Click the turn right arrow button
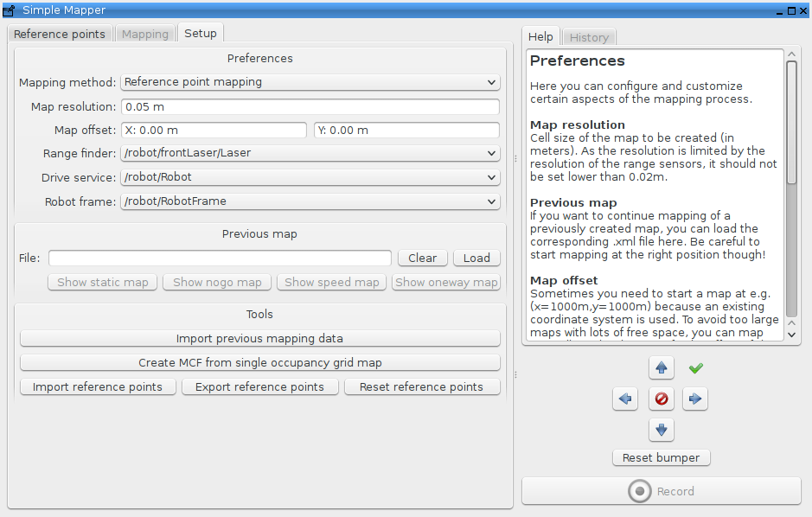 coord(695,399)
